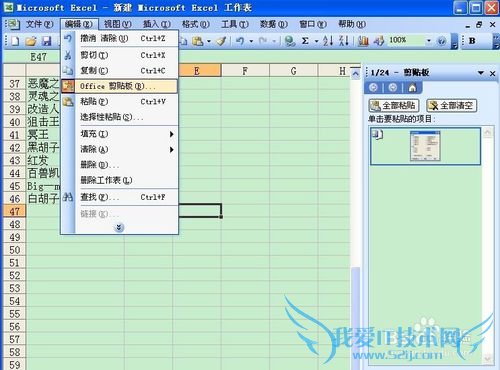Open the Undo history dropdown arrow
500x370 pixels.
pyautogui.click(x=251, y=41)
